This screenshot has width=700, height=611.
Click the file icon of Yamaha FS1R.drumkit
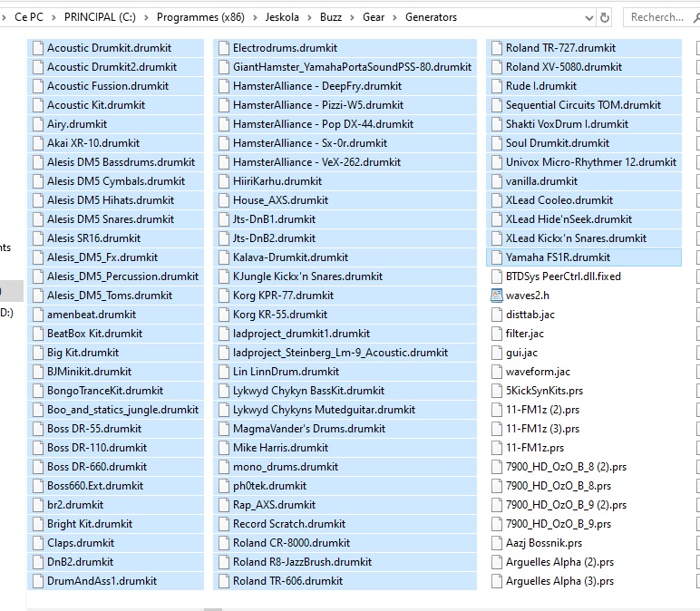click(x=496, y=257)
